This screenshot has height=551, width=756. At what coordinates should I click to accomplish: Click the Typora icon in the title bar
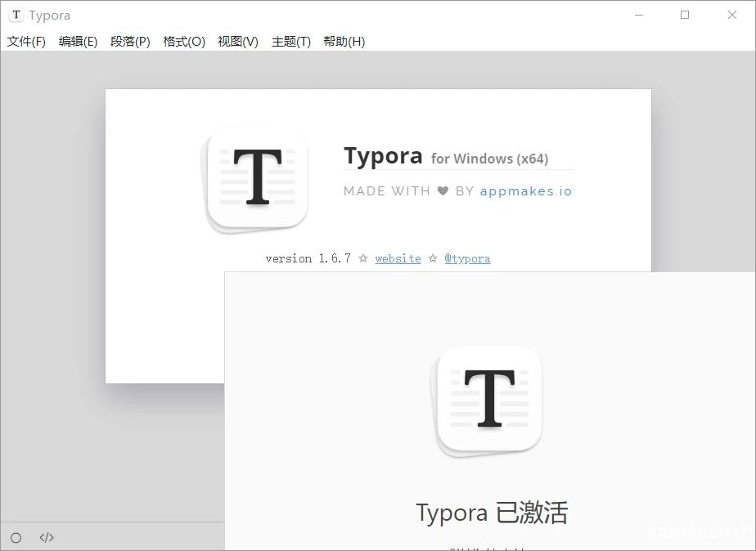[x=16, y=15]
